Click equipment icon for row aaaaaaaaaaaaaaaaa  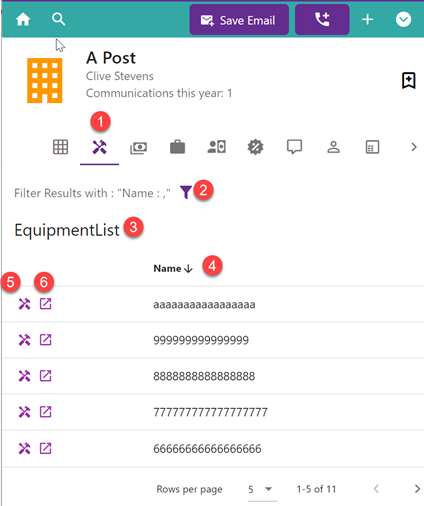pos(24,304)
